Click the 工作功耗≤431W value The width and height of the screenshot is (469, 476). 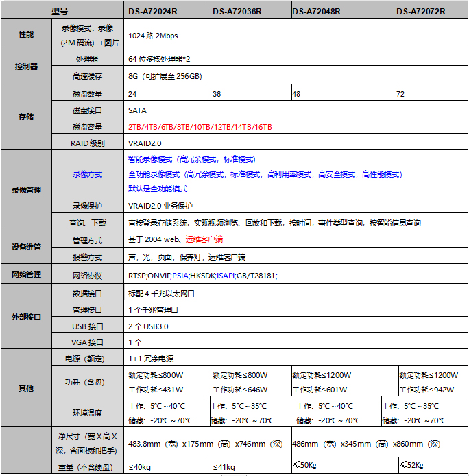pyautogui.click(x=156, y=390)
